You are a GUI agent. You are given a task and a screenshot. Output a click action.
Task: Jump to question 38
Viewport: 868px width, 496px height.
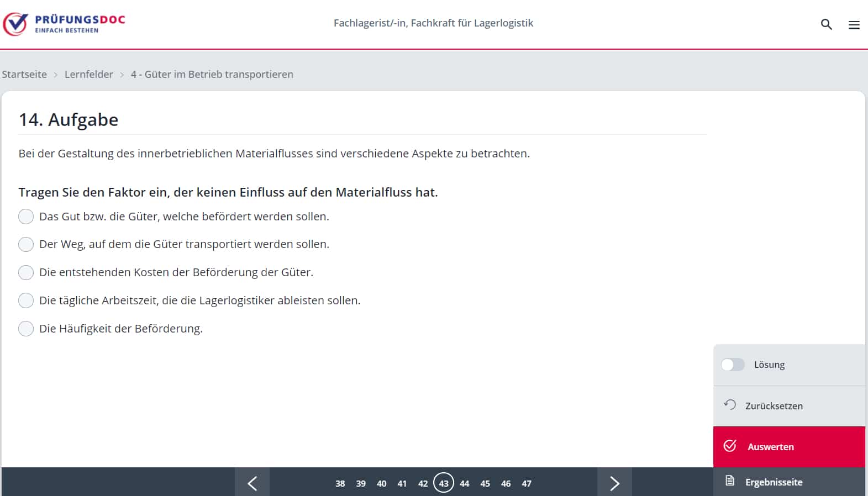point(340,483)
